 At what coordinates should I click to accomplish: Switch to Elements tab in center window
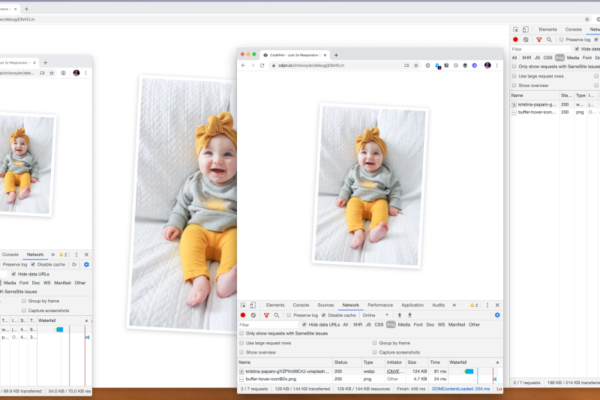[275, 305]
